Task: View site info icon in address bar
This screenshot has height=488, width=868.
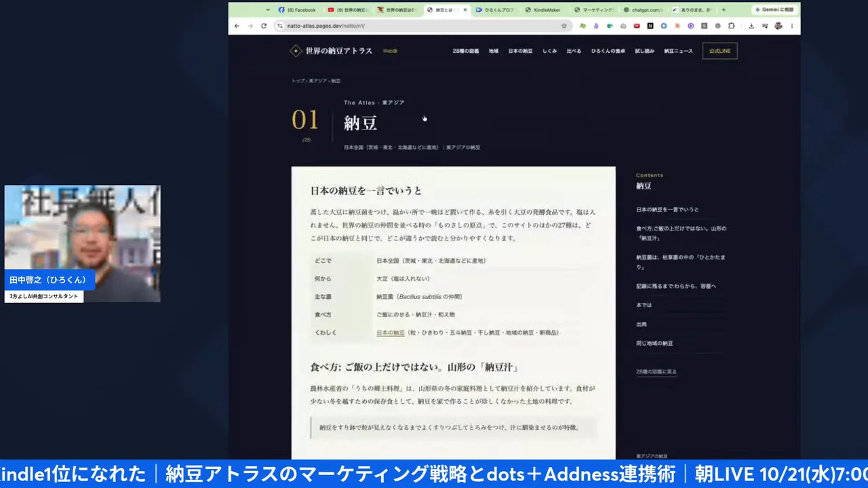Action: (x=279, y=26)
